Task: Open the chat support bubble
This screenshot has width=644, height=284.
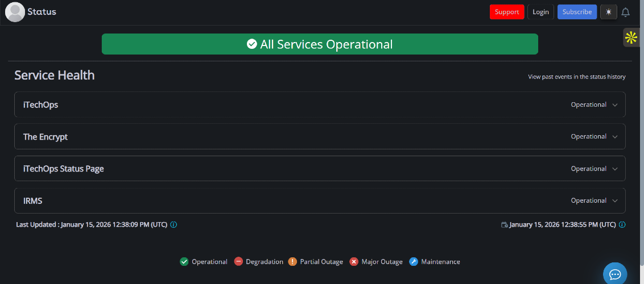Action: (615, 274)
